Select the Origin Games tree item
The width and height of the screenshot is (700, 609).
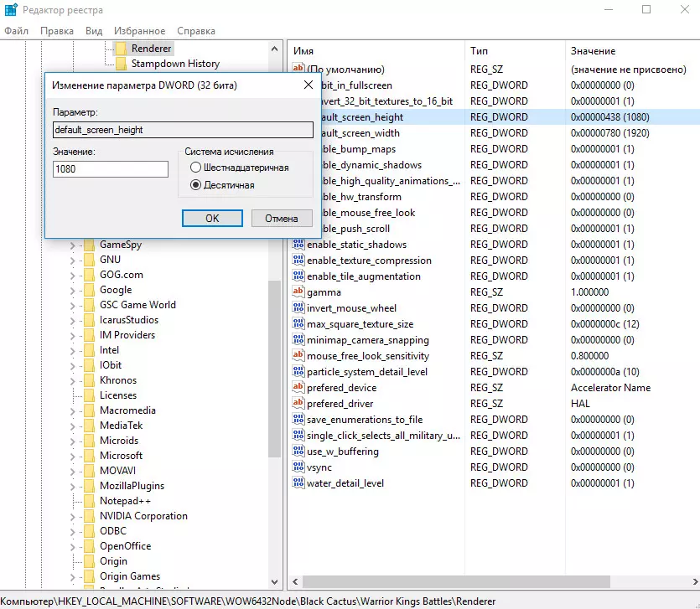(129, 576)
